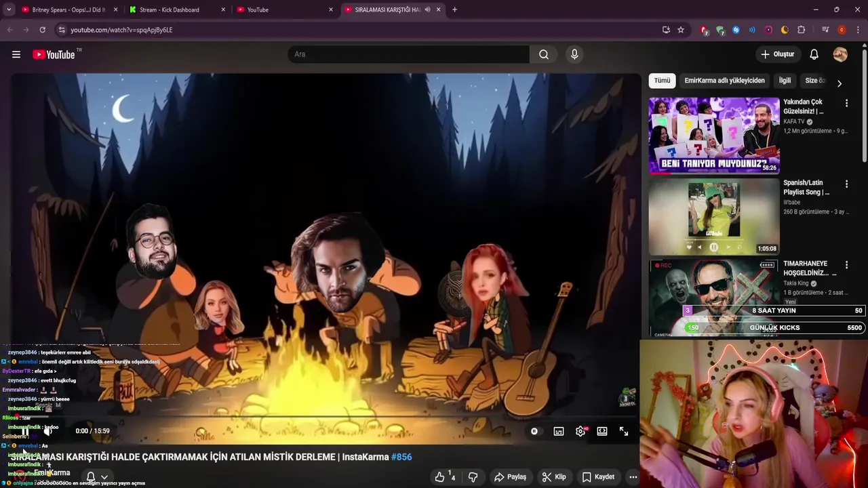The width and height of the screenshot is (868, 488).
Task: Click the search magnifier button
Action: point(544,54)
